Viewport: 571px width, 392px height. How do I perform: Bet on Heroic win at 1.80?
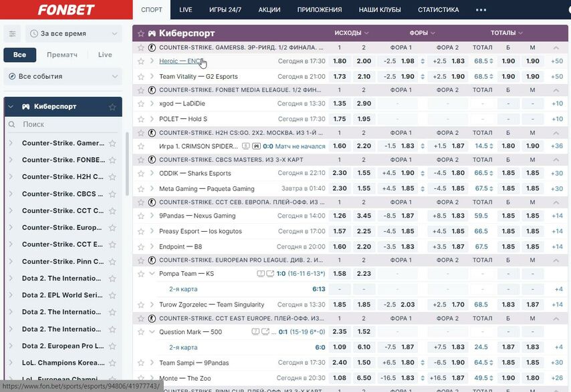pos(340,61)
